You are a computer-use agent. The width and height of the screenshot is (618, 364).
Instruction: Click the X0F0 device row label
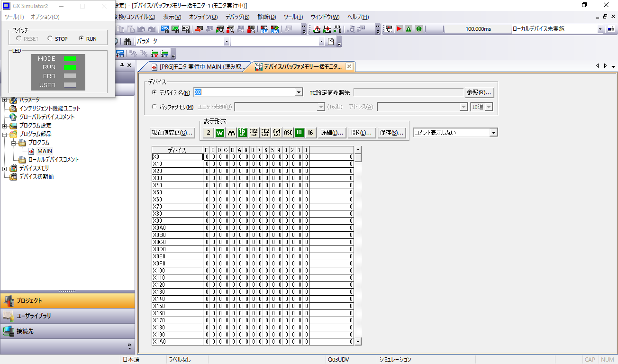(177, 263)
